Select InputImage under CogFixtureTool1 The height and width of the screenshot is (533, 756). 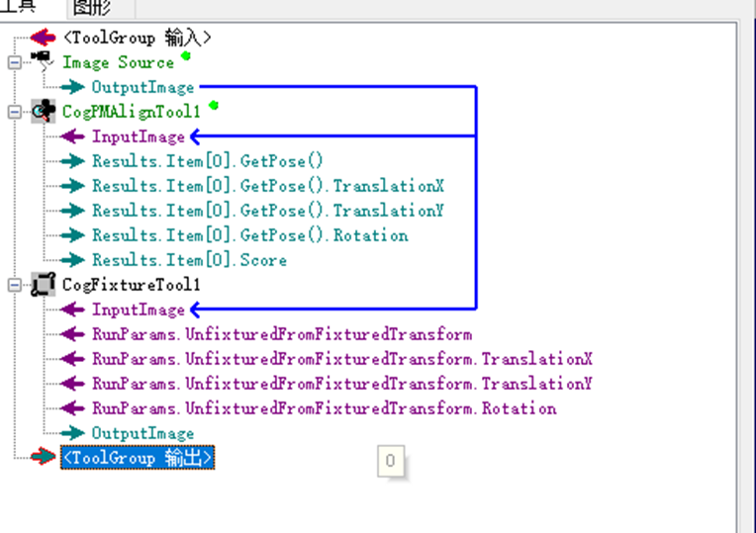pos(139,310)
